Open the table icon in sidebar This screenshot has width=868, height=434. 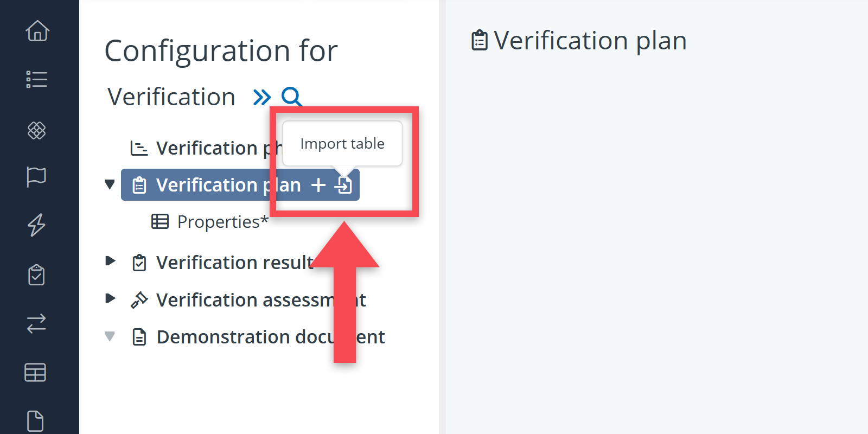[36, 373]
